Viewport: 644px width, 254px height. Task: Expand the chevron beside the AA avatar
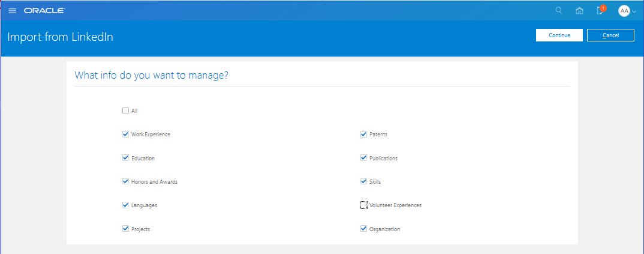[634, 11]
